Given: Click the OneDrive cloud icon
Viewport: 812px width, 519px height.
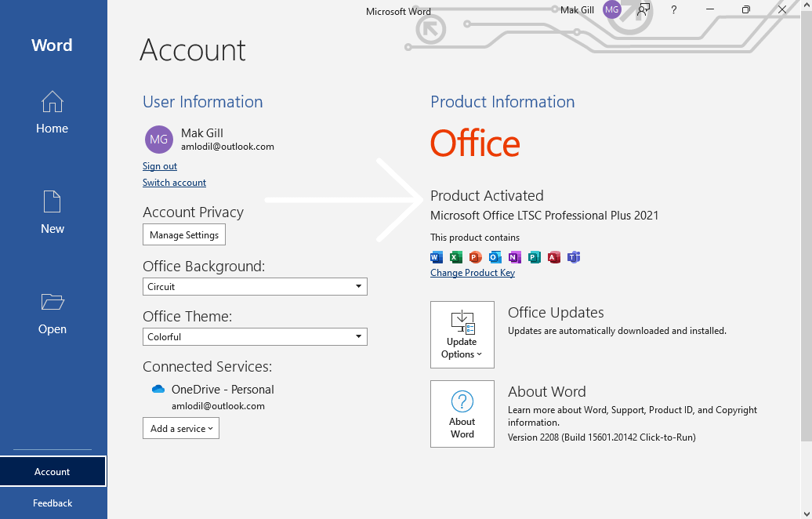Looking at the screenshot, I should (x=158, y=389).
